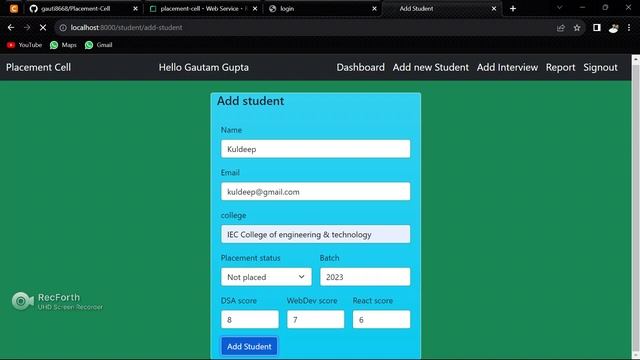
Task: Click the address bar URL
Action: pos(127,28)
